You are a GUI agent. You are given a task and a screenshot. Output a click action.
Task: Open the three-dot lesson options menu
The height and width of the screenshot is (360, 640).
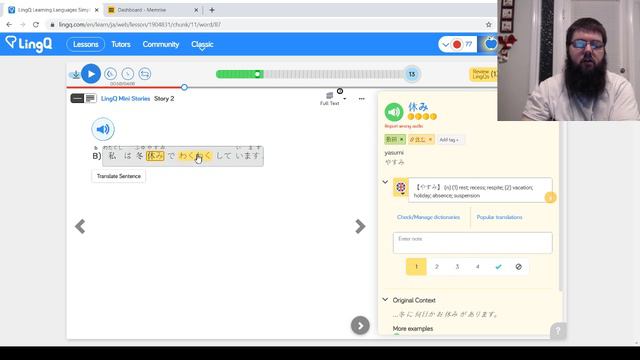362,99
